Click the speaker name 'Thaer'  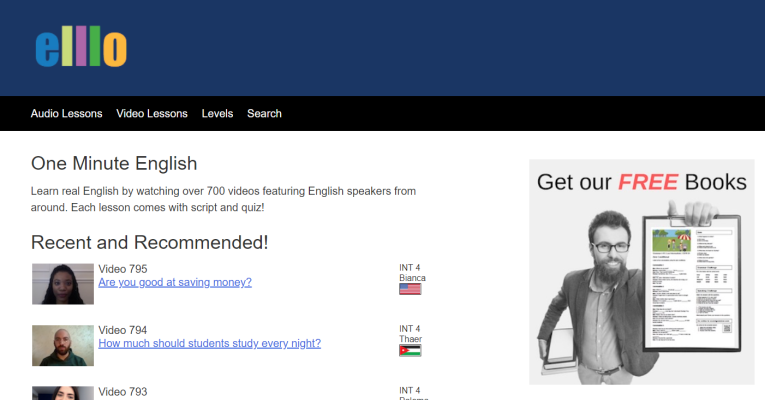[x=411, y=339]
